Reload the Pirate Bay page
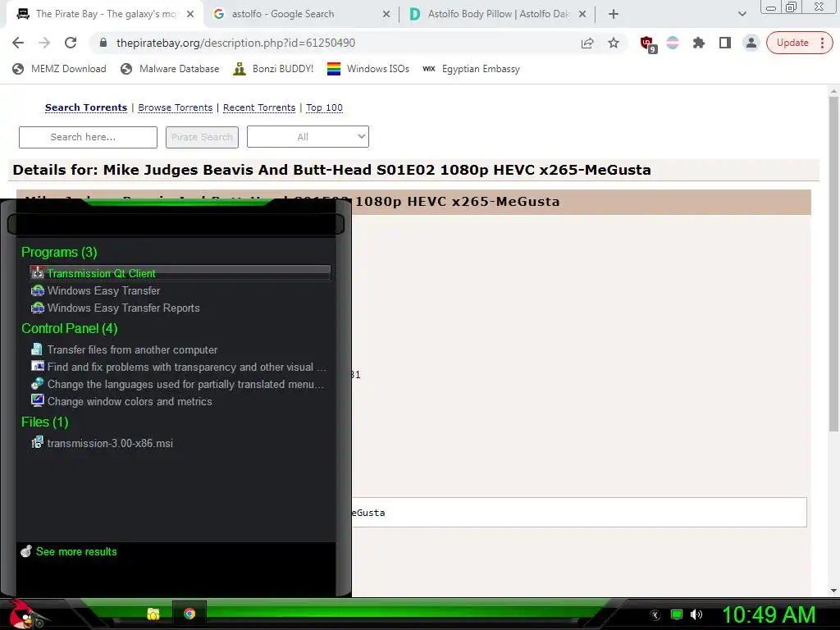 pos(71,43)
